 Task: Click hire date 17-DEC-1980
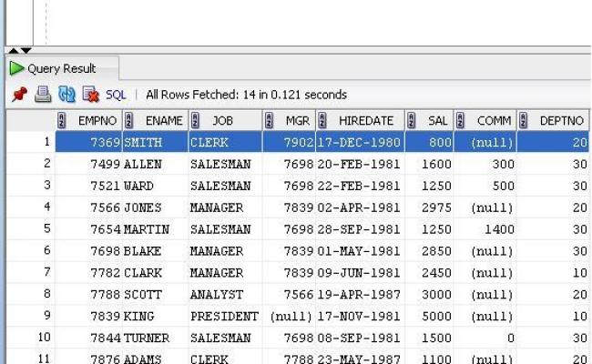click(x=360, y=142)
